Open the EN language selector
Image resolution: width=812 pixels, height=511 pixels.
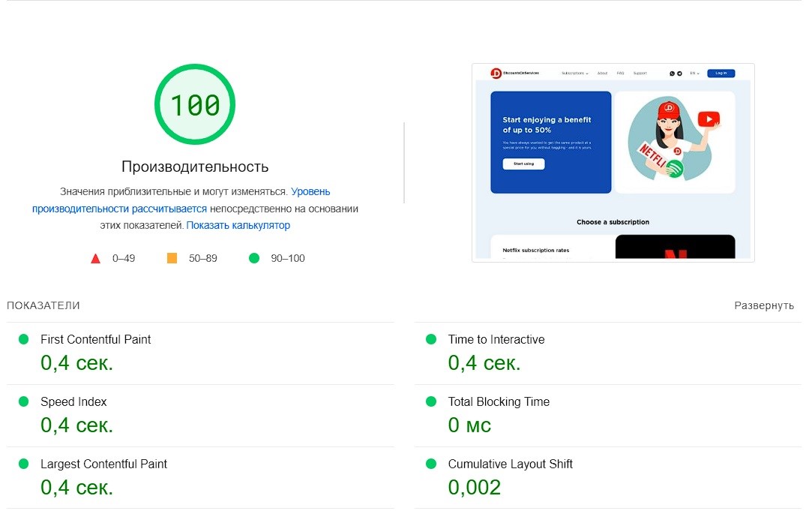pos(694,73)
